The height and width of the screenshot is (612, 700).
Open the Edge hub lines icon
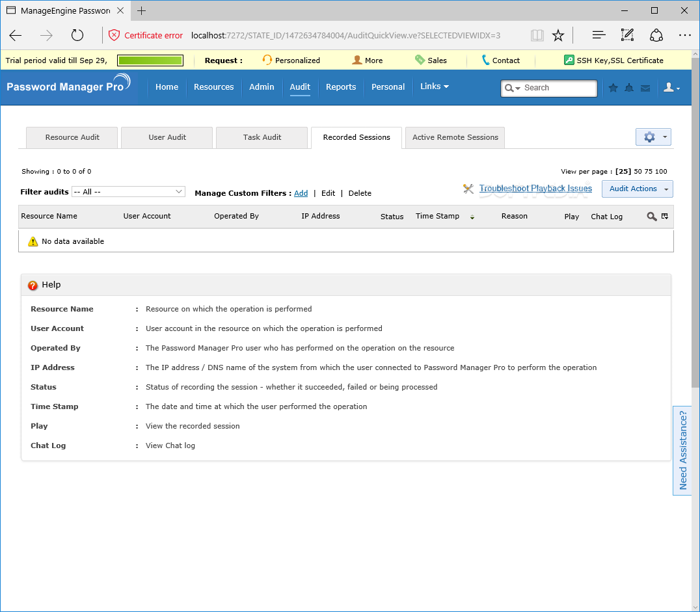pyautogui.click(x=599, y=35)
